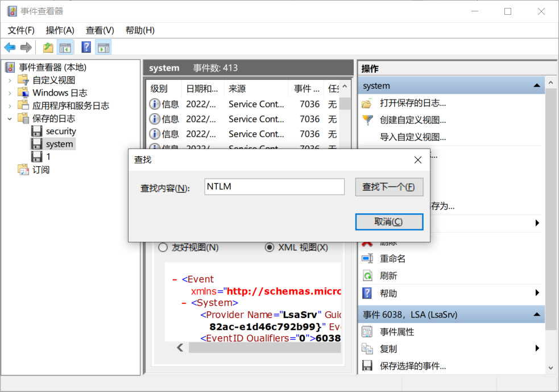This screenshot has width=559, height=392.
Task: Expand the Windows 日志 tree node
Action: point(10,93)
